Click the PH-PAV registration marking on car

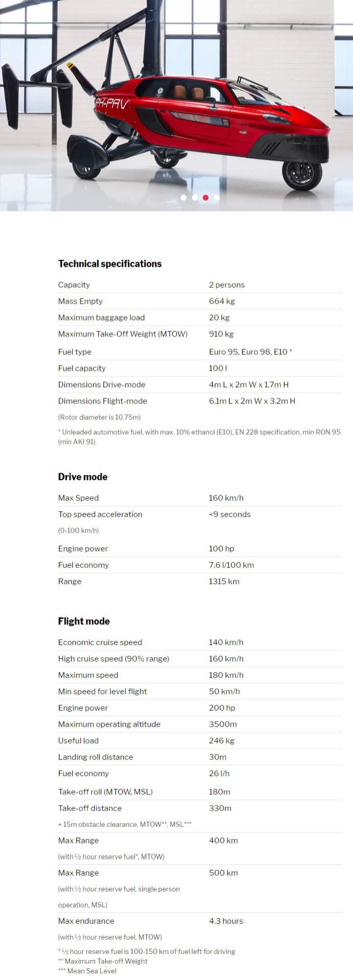click(112, 104)
